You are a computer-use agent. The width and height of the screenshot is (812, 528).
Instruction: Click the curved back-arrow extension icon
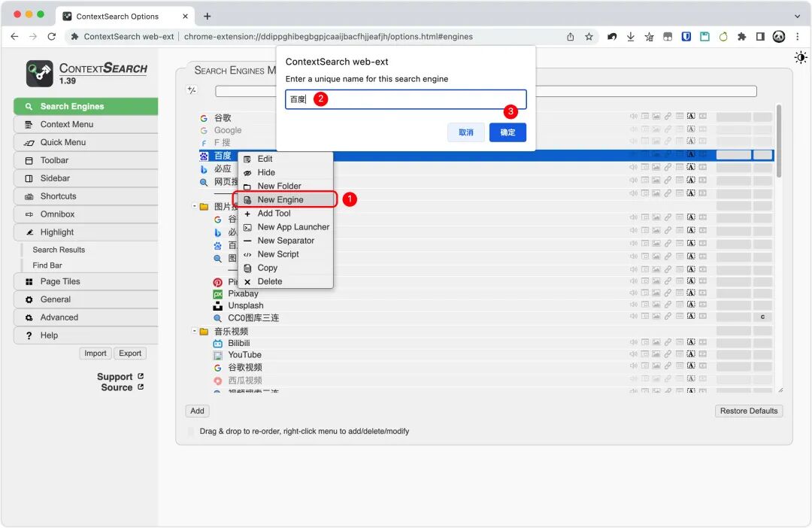point(611,37)
